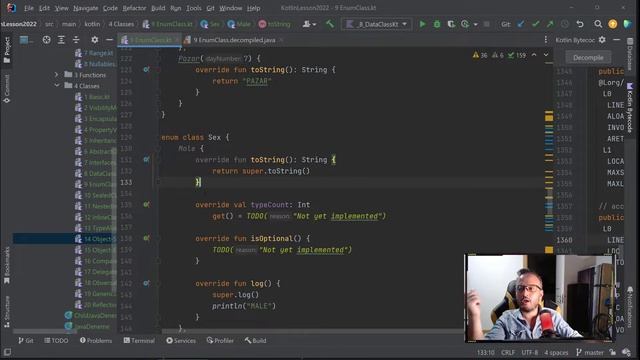
Task: Open run with profiler dropdown arrow
Action: pos(476,24)
